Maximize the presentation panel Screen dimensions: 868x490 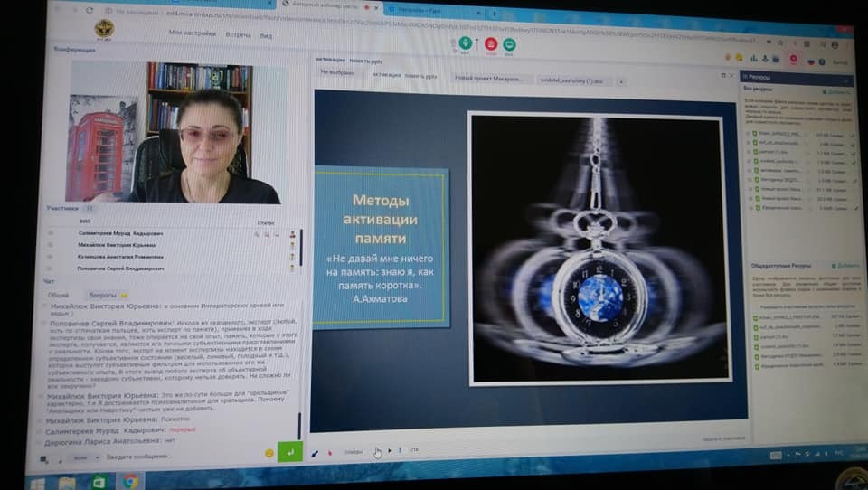(723, 75)
